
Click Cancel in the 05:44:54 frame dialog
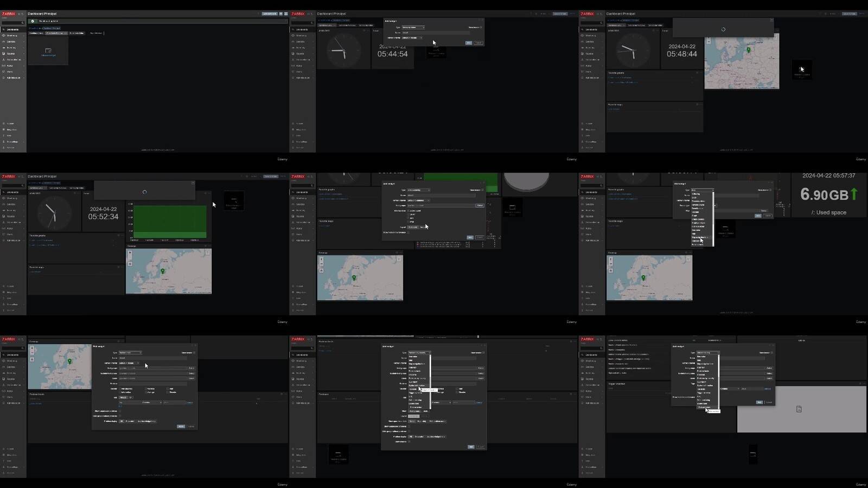pos(478,43)
